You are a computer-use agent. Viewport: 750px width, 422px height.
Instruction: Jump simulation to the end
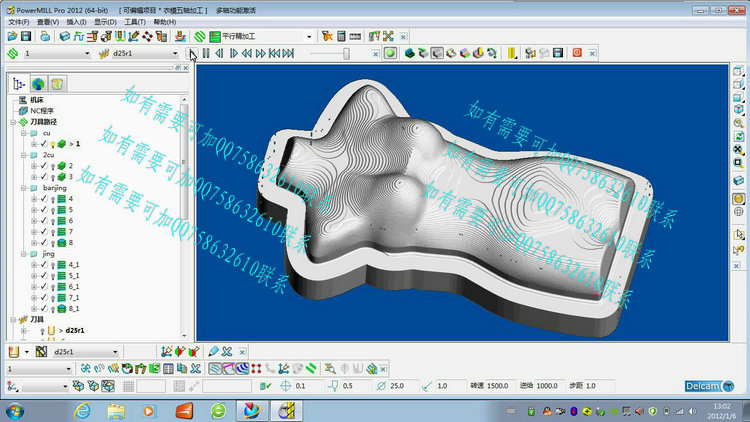pyautogui.click(x=288, y=53)
